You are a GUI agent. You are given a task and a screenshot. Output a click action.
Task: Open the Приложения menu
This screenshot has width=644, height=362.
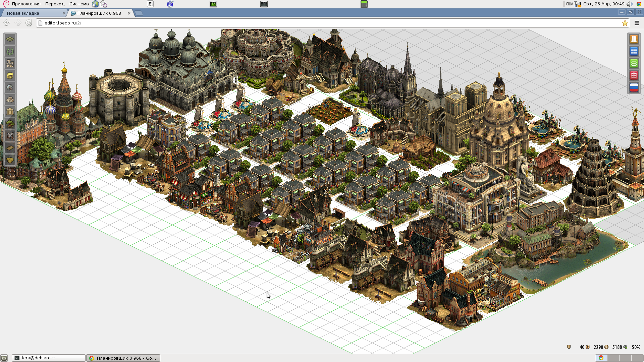(26, 4)
